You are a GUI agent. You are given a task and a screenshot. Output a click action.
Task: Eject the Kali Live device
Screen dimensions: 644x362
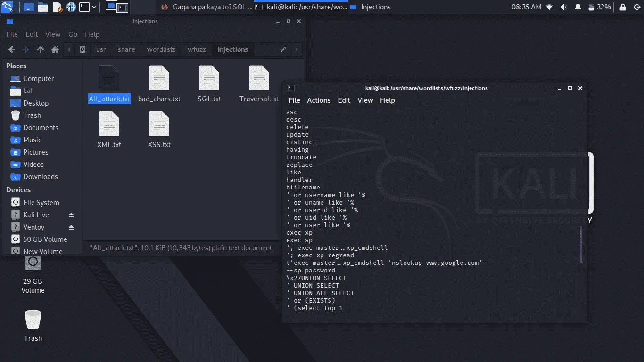(71, 215)
